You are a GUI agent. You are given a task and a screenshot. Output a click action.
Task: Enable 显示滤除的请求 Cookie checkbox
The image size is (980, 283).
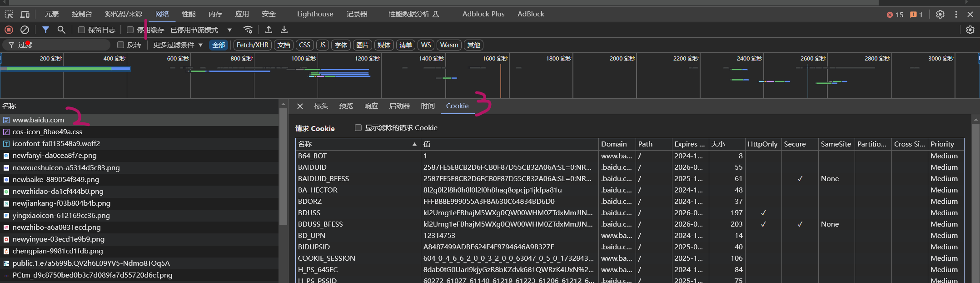pyautogui.click(x=358, y=128)
